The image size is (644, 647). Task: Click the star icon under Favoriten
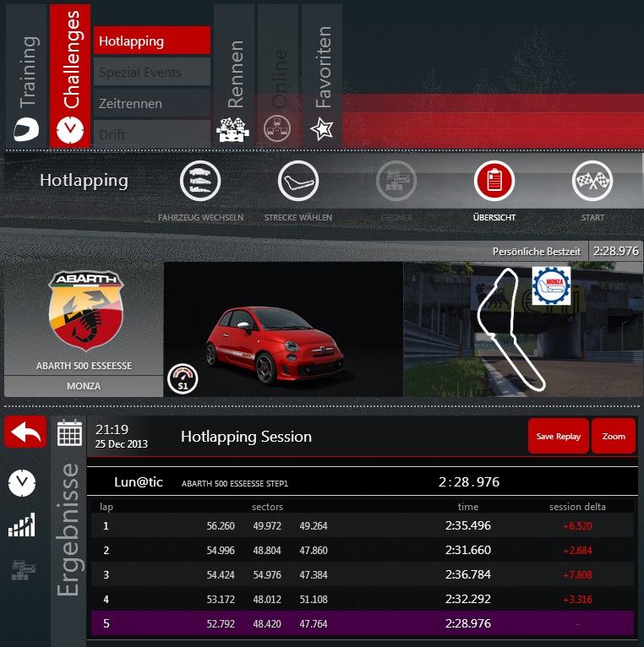click(x=322, y=128)
